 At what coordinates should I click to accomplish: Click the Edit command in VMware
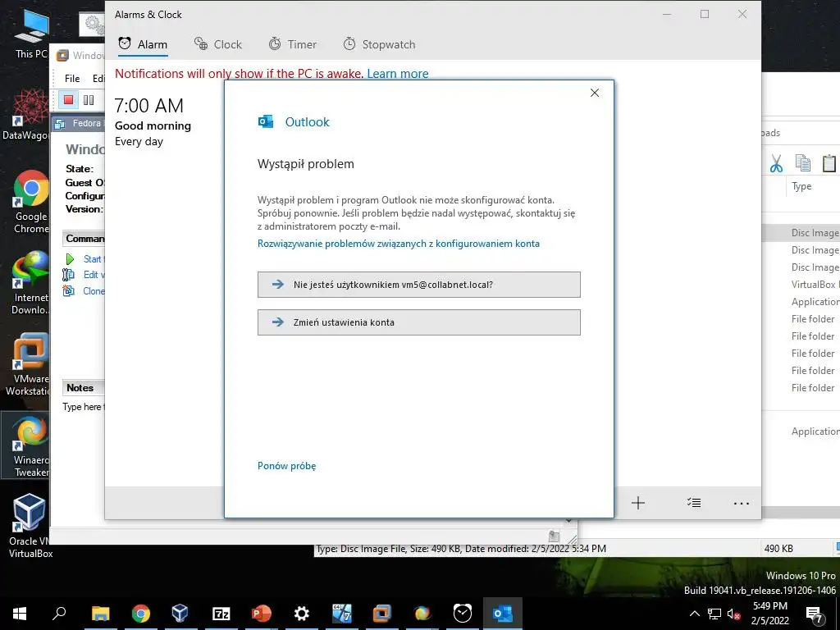point(84,274)
